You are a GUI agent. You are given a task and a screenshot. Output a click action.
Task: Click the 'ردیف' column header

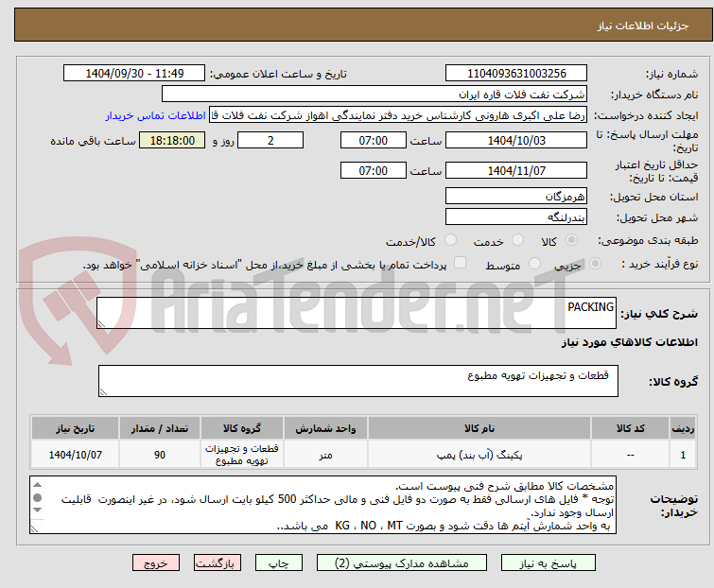point(683,428)
